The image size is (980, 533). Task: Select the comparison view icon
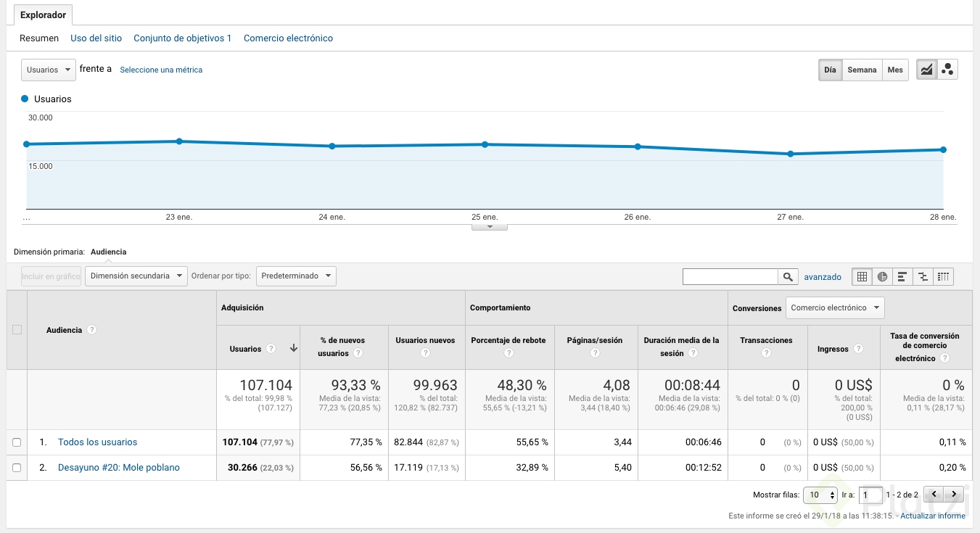(923, 276)
